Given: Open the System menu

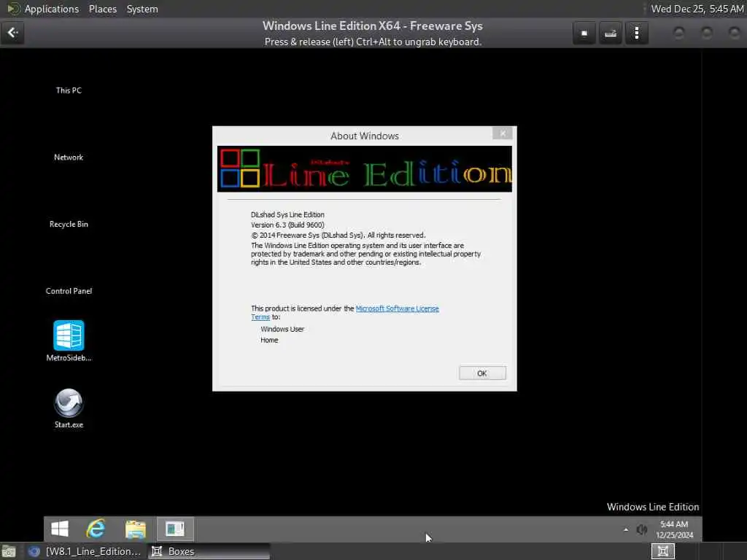Looking at the screenshot, I should 142,9.
